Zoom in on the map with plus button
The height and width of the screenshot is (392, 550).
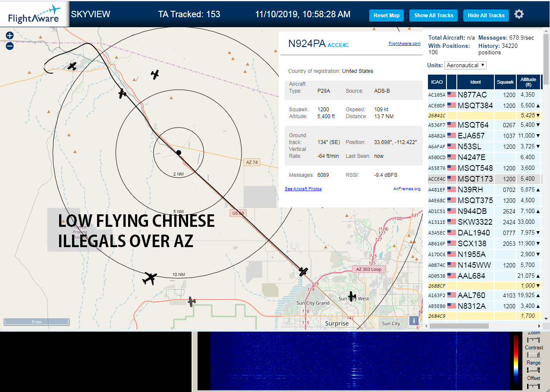tap(9, 36)
